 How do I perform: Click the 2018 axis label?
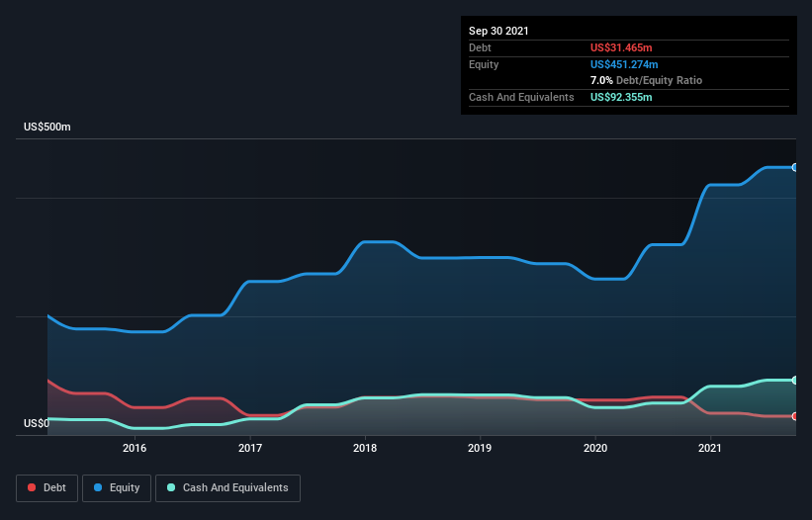(365, 448)
